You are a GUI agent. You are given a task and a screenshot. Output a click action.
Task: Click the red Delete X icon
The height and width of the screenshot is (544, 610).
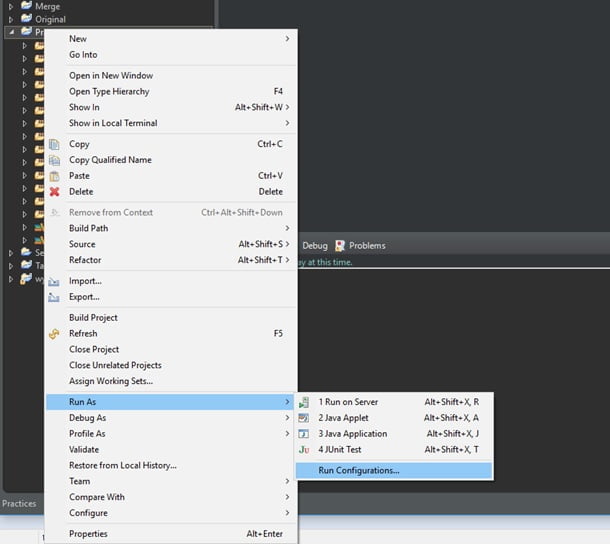coord(54,191)
